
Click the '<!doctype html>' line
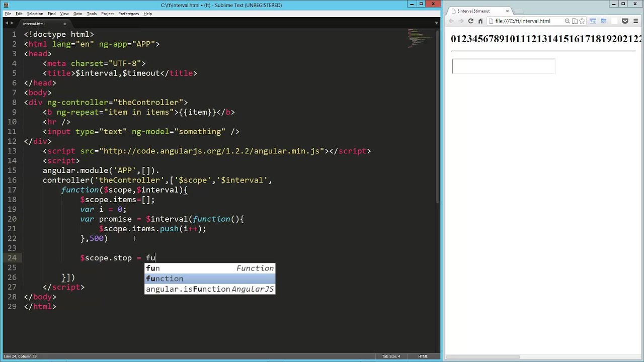coord(59,34)
